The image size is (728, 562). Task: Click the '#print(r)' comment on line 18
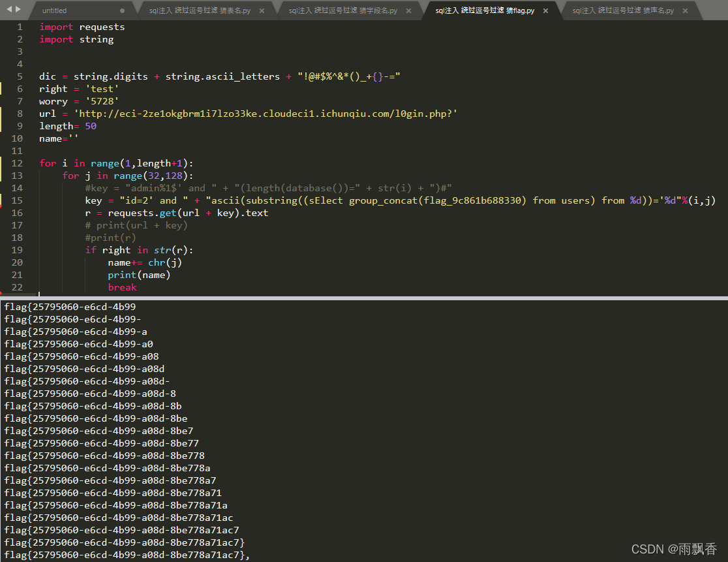[110, 238]
